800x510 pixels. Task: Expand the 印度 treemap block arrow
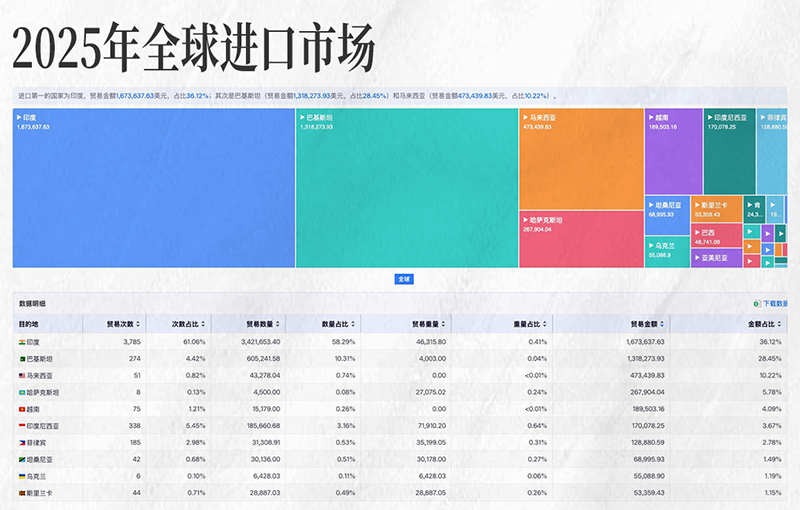pyautogui.click(x=19, y=118)
